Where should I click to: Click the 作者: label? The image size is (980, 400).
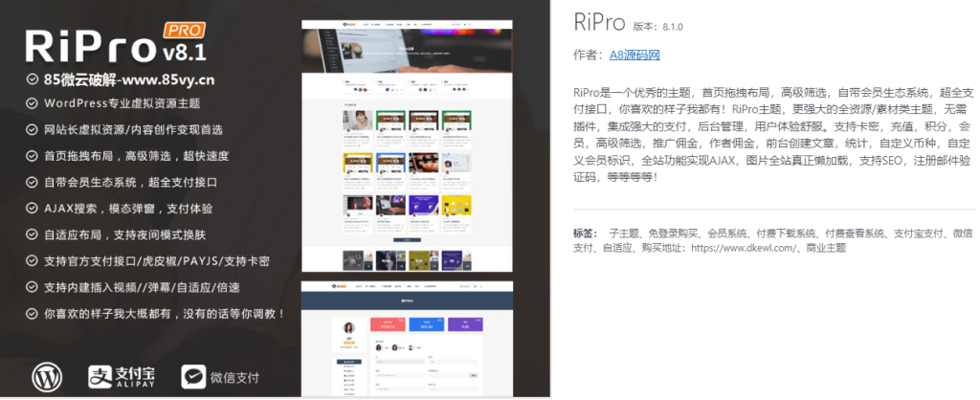click(590, 55)
